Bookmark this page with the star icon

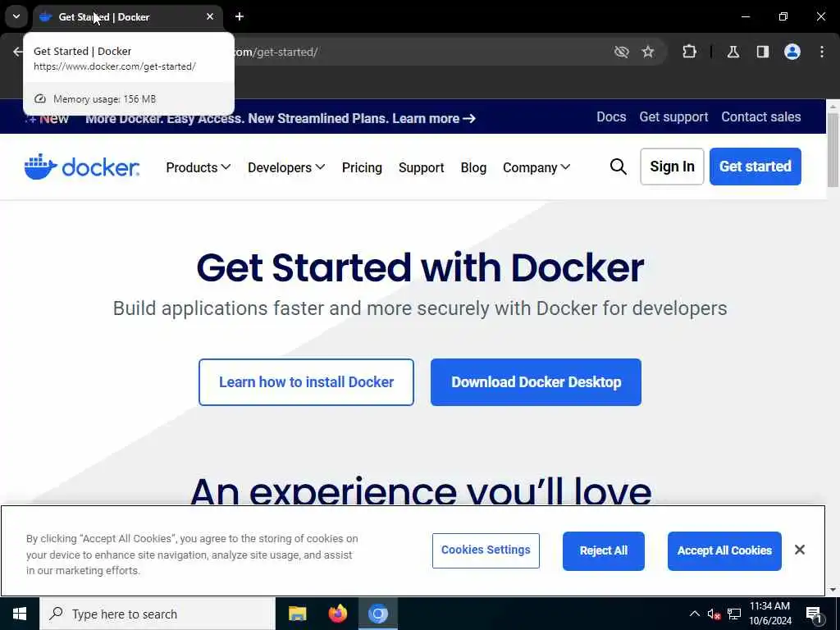pos(648,52)
